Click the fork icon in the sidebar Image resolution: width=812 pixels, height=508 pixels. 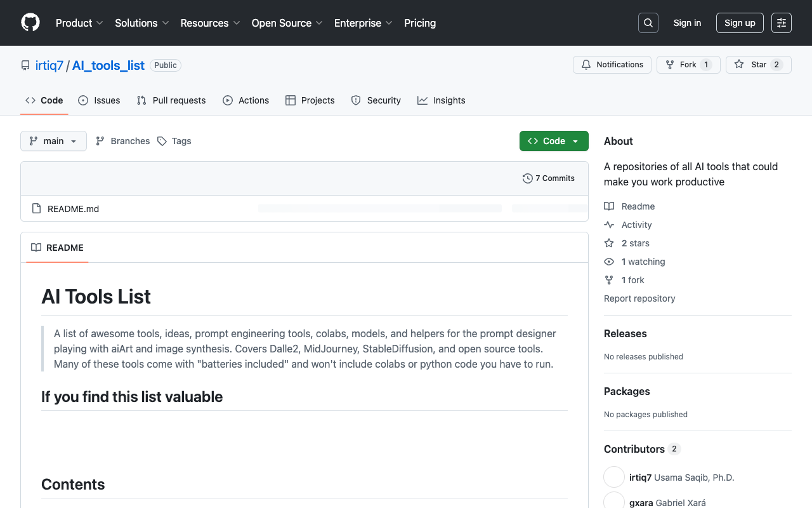pos(609,279)
